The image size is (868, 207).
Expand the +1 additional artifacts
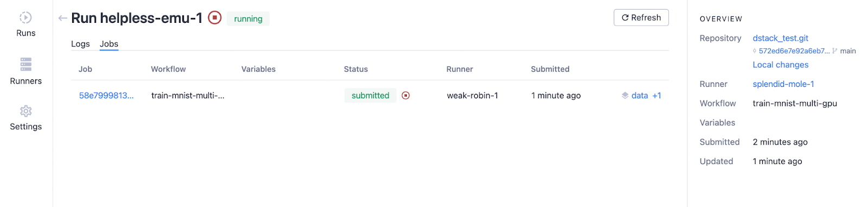tap(656, 96)
